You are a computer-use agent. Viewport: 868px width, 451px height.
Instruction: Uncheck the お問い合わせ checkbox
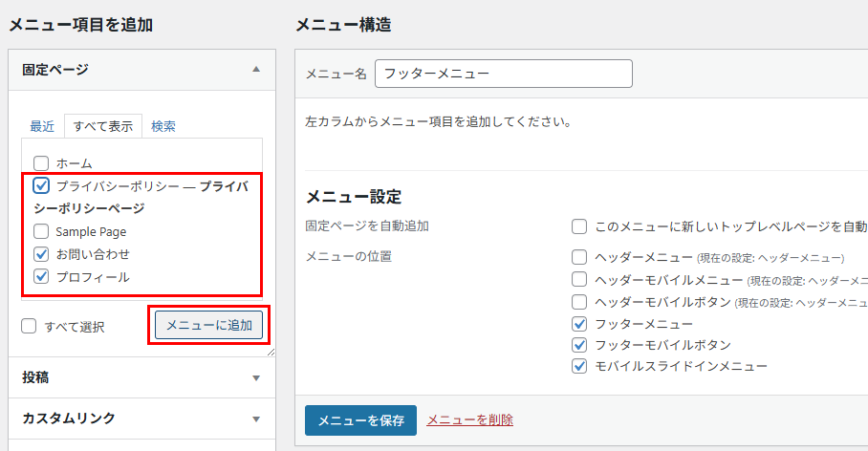point(41,254)
